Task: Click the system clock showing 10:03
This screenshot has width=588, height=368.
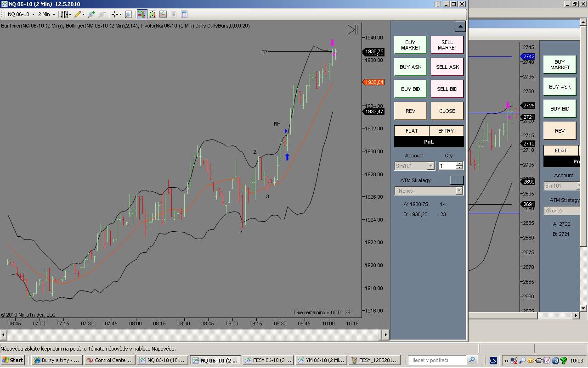Action: [578, 361]
